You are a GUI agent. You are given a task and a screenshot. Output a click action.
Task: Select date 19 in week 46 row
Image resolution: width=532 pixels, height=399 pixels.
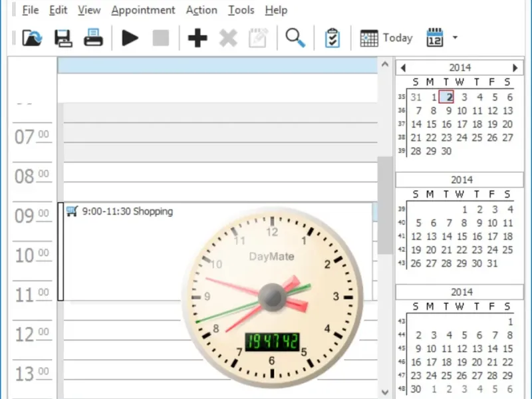[462, 362]
